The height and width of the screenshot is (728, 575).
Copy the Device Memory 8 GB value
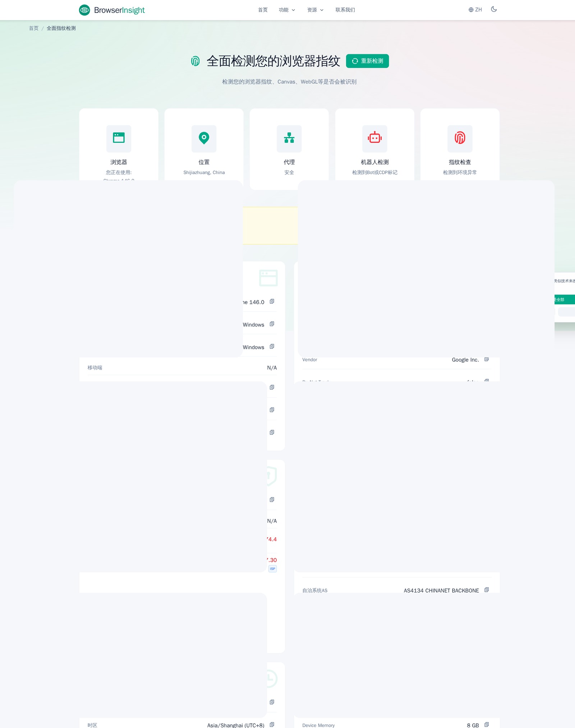tap(487, 724)
